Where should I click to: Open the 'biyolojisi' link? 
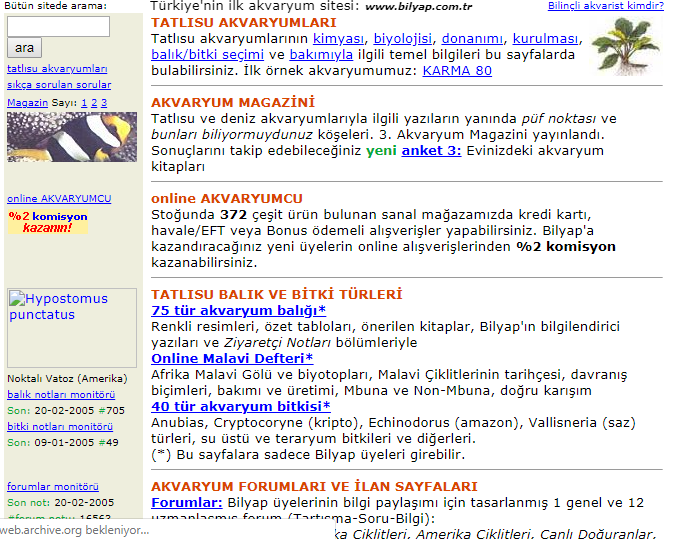pos(403,39)
